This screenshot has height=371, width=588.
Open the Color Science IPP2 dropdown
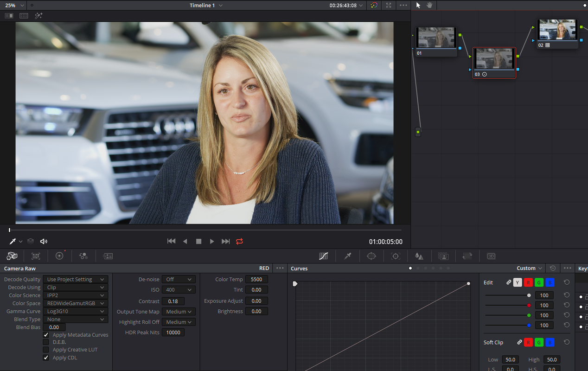76,295
